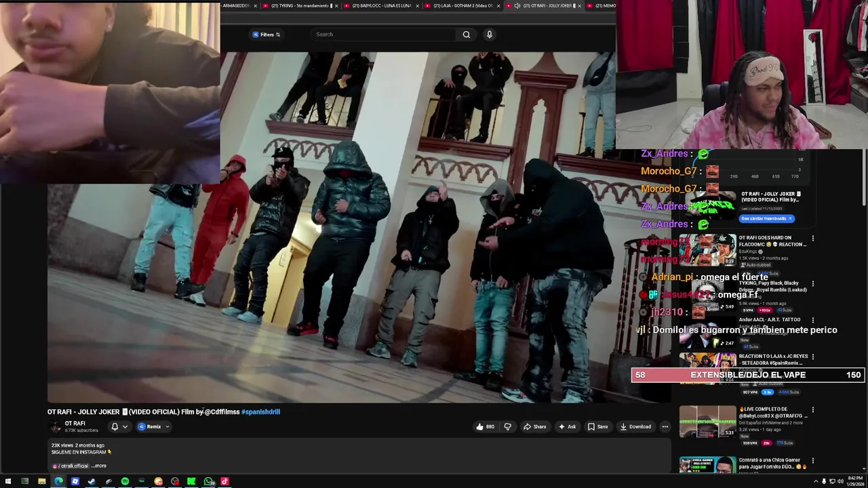The height and width of the screenshot is (488, 868).
Task: Open Contraté a una Chica Gamer suggested video title
Action: tap(772, 463)
